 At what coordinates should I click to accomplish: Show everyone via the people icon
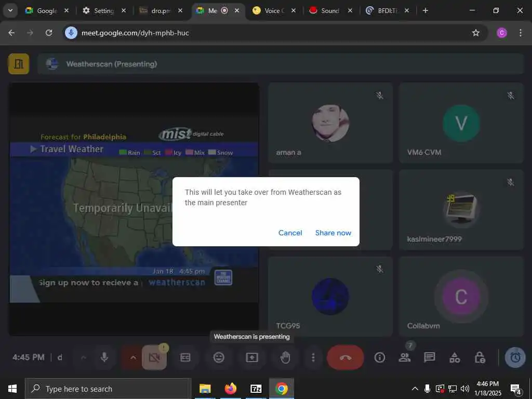click(405, 357)
